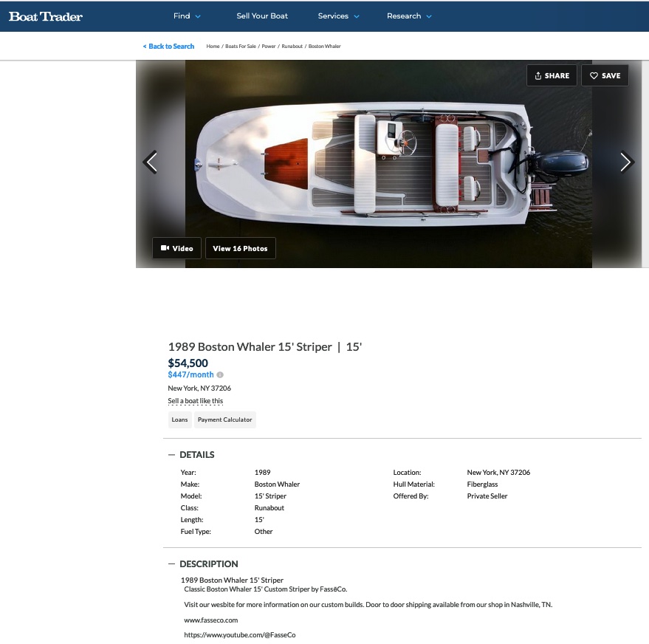Open Home breadcrumb link
This screenshot has width=649, height=644.
[x=213, y=47]
